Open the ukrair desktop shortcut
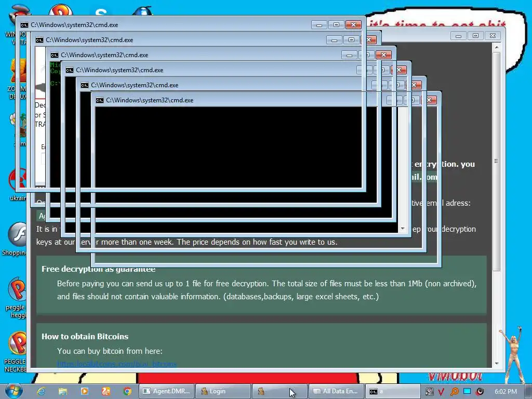The image size is (532, 399). 18,185
